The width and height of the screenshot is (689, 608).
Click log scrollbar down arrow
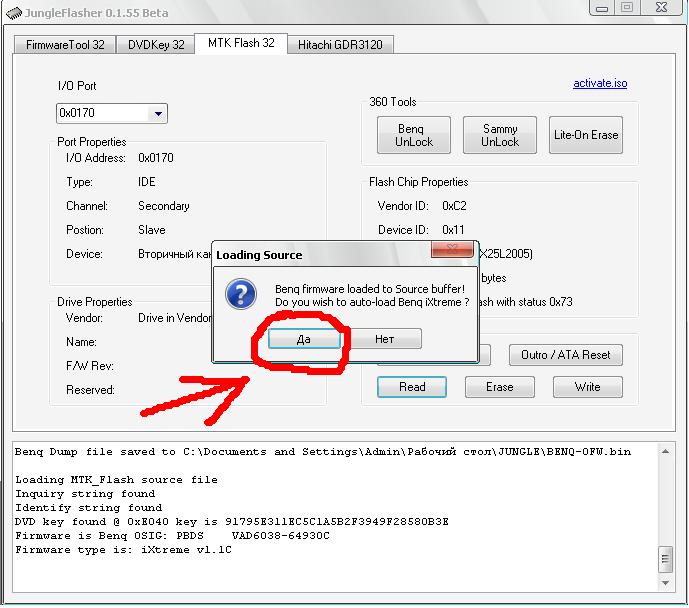coord(665,583)
